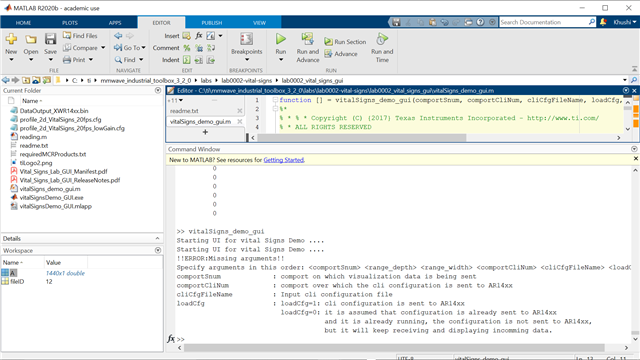The width and height of the screenshot is (640, 360).
Task: Click the Breakpoints icon
Action: click(246, 39)
